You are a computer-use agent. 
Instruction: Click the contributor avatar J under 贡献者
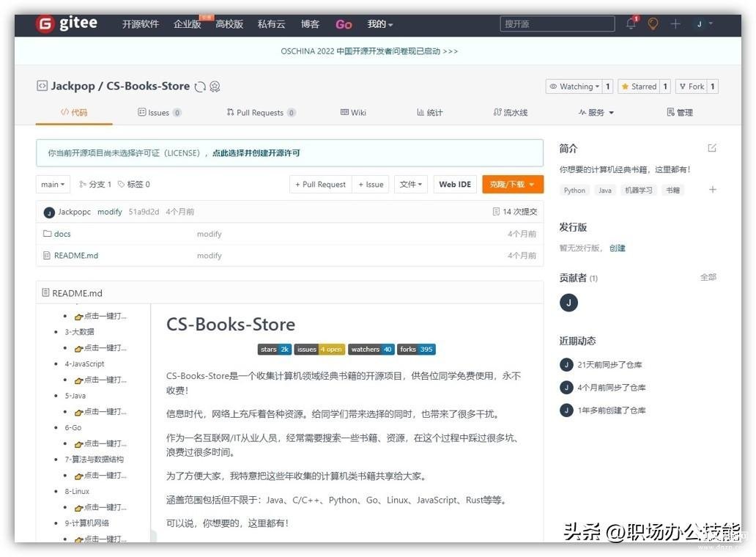pyautogui.click(x=568, y=303)
